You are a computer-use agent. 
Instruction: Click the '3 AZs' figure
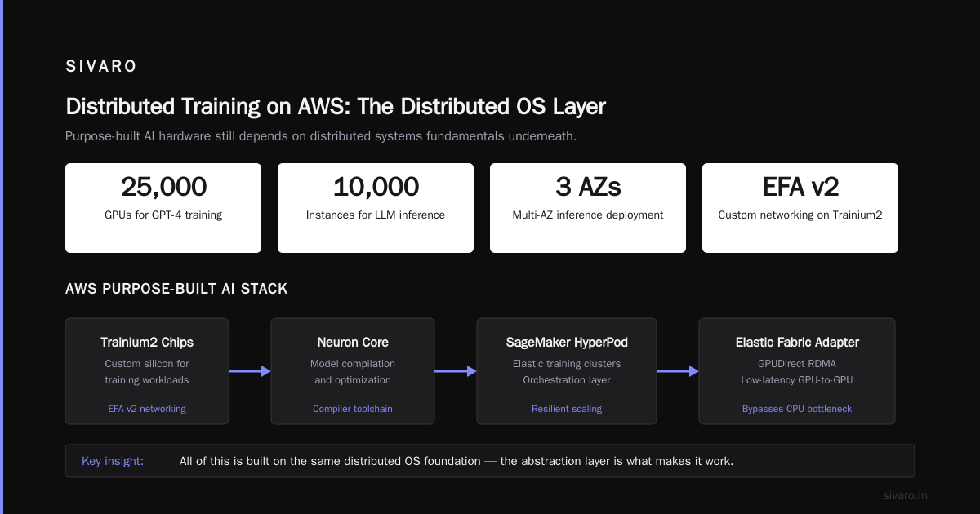(588, 187)
